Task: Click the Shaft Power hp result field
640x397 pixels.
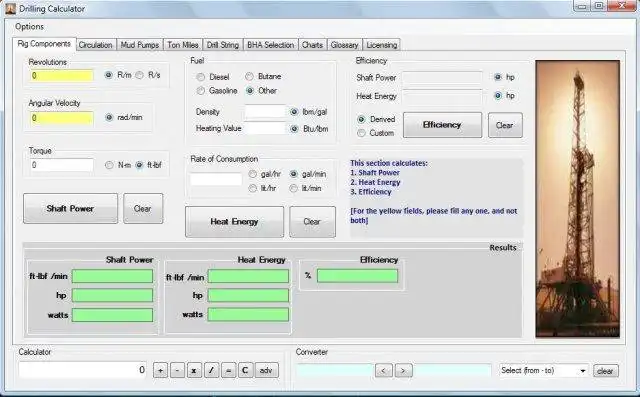Action: tap(113, 295)
